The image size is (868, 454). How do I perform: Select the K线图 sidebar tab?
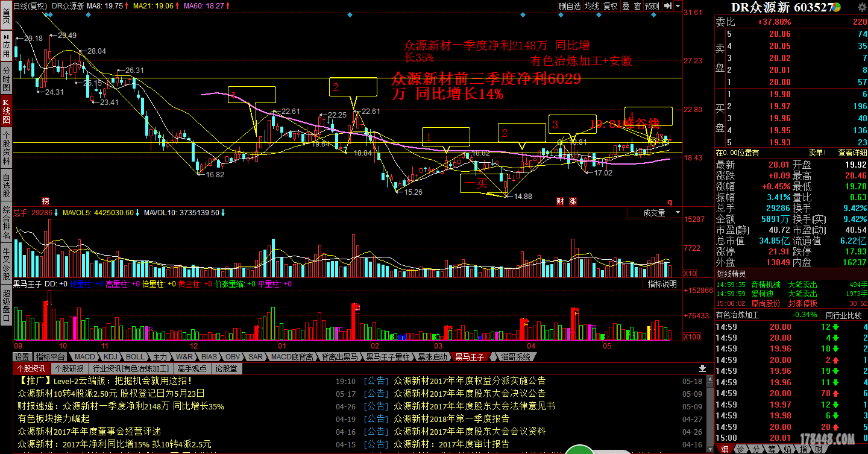[x=6, y=111]
